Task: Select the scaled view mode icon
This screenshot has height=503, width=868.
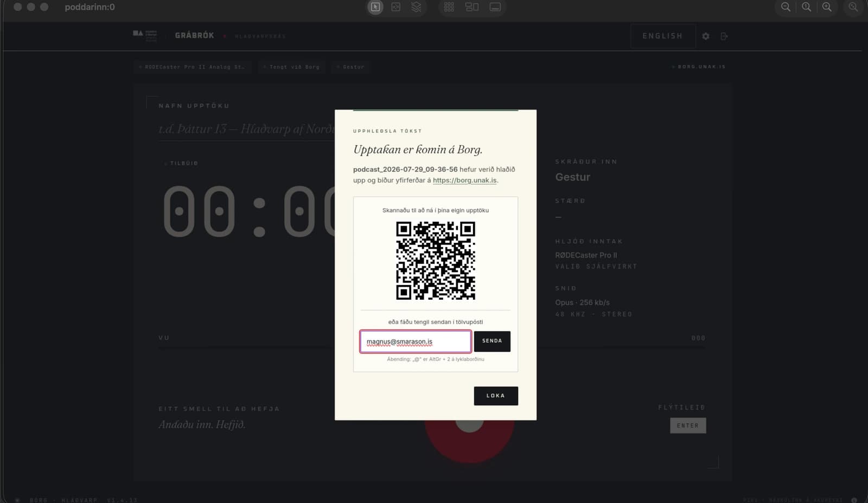Action: coord(396,7)
